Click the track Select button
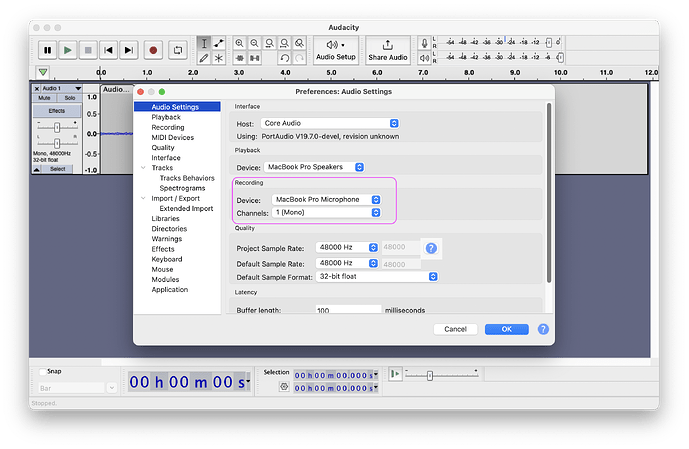The height and width of the screenshot is (449, 689). click(x=58, y=169)
